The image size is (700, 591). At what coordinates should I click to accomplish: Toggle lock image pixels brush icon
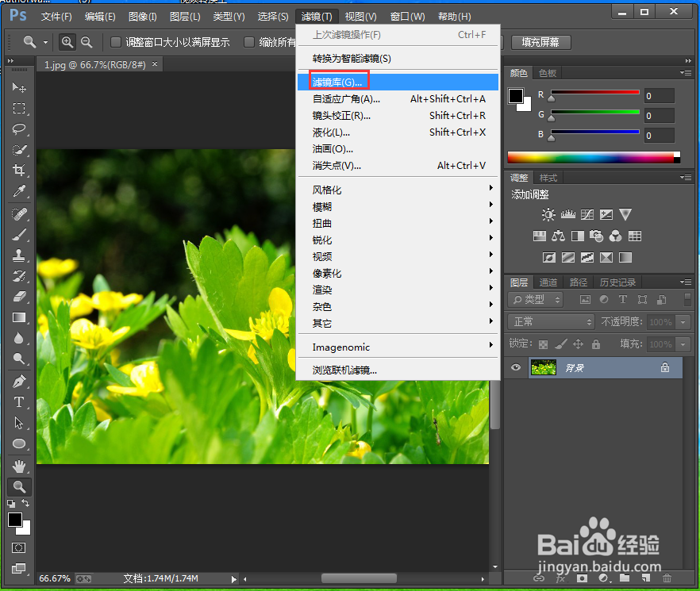[560, 343]
